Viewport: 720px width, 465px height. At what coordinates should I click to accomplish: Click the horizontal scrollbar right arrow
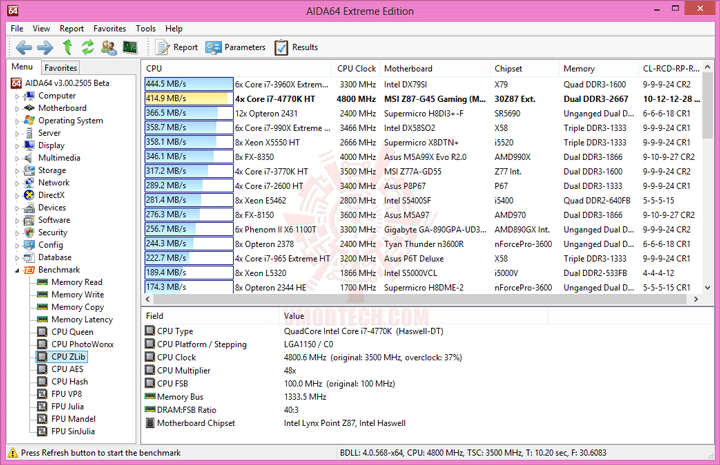696,299
